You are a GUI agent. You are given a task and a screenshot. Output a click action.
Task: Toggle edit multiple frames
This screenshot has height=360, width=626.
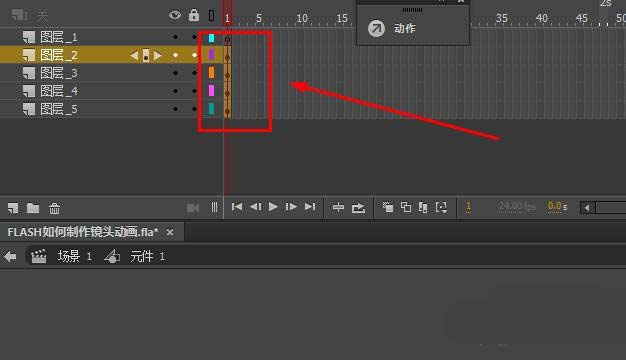click(423, 207)
